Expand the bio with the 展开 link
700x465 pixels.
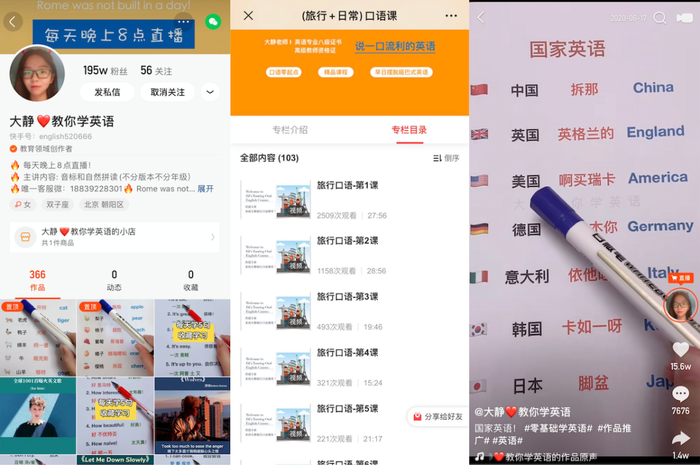click(x=205, y=189)
